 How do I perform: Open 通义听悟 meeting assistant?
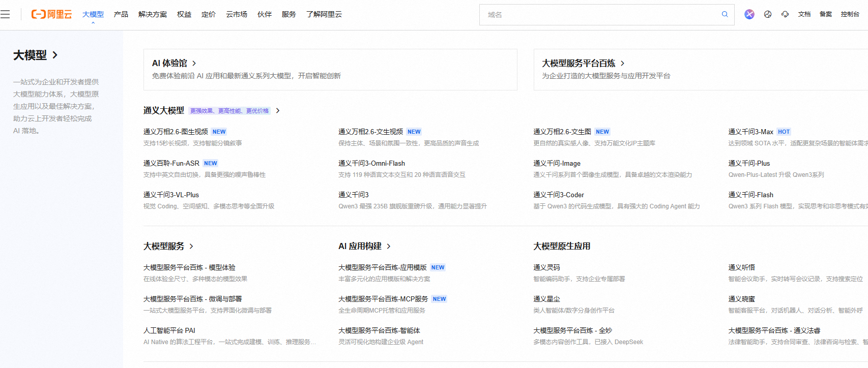click(741, 267)
